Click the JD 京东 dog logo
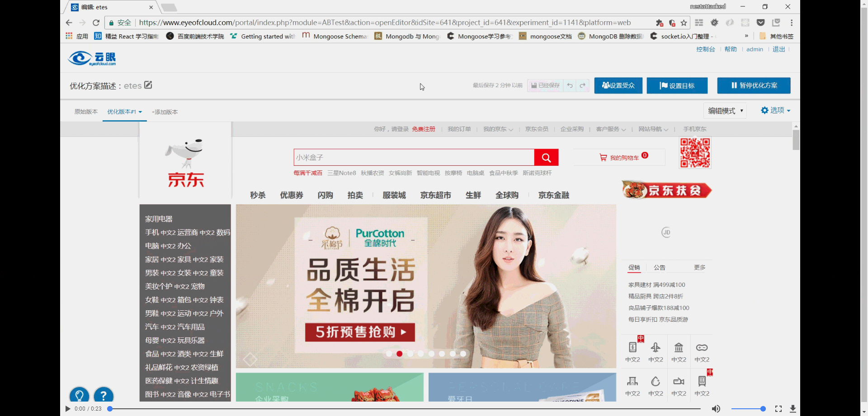Screen dimensions: 868x416 point(186,163)
